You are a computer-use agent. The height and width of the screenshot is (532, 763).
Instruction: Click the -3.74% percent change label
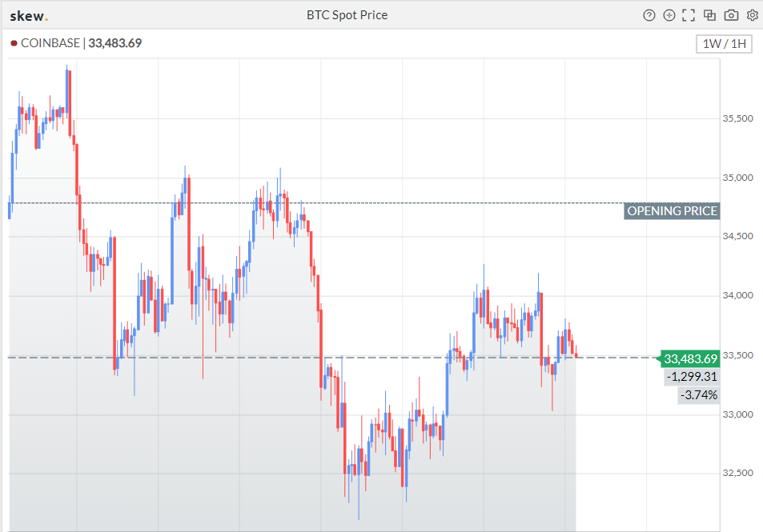[x=699, y=395]
